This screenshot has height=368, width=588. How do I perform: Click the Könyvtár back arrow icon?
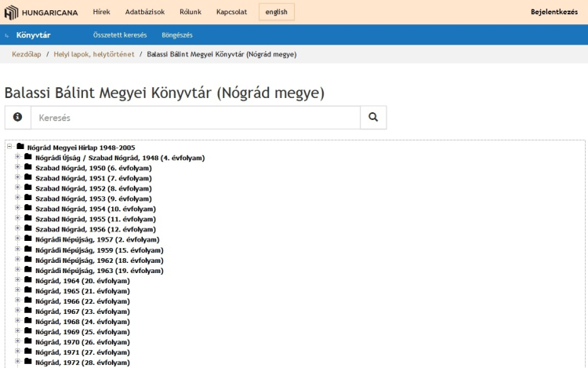pyautogui.click(x=8, y=35)
